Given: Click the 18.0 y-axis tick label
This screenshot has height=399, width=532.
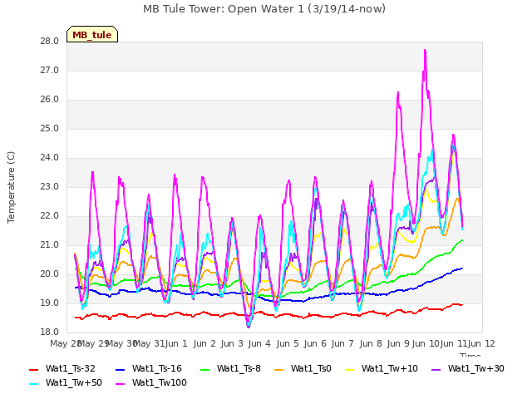Looking at the screenshot, I should click(50, 332).
